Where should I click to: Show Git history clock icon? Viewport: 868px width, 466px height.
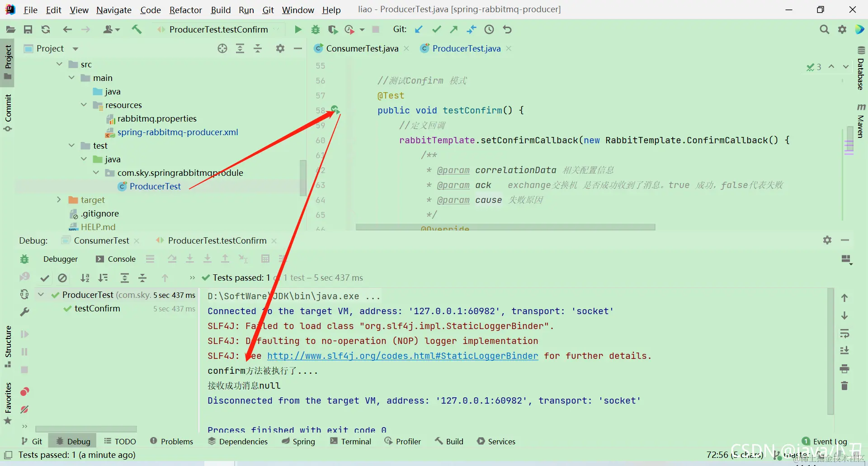pos(489,29)
